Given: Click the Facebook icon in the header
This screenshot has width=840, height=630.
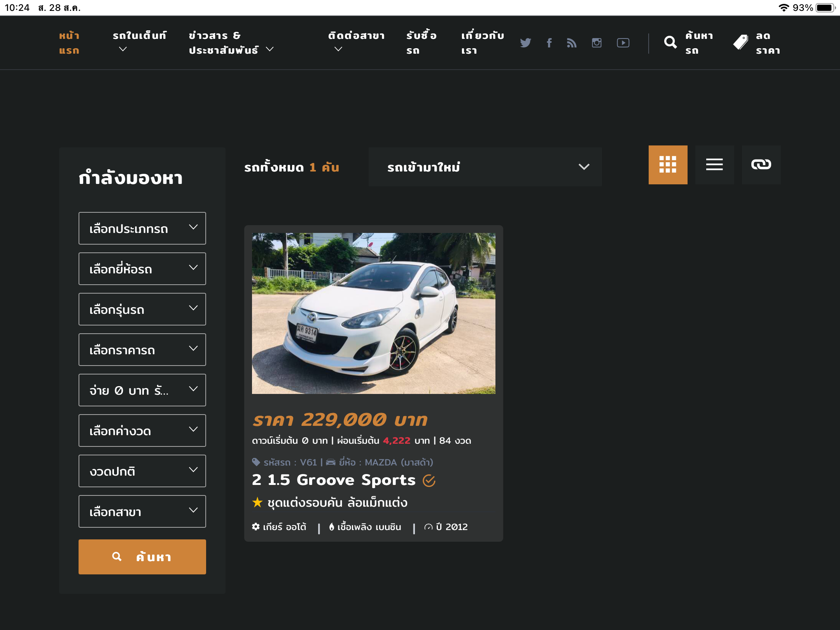Looking at the screenshot, I should click(x=549, y=43).
